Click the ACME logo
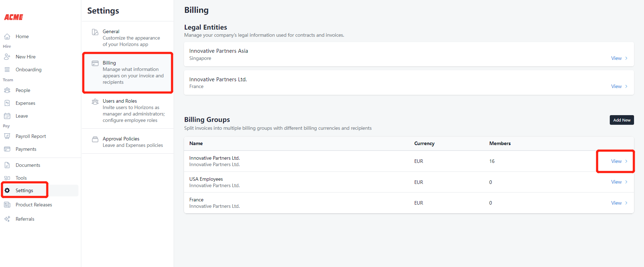 [14, 17]
